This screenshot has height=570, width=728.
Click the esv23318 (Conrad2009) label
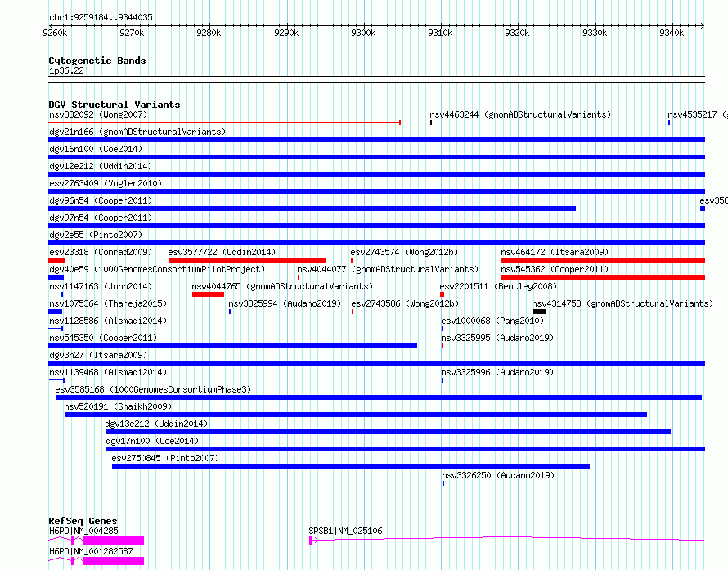(101, 252)
